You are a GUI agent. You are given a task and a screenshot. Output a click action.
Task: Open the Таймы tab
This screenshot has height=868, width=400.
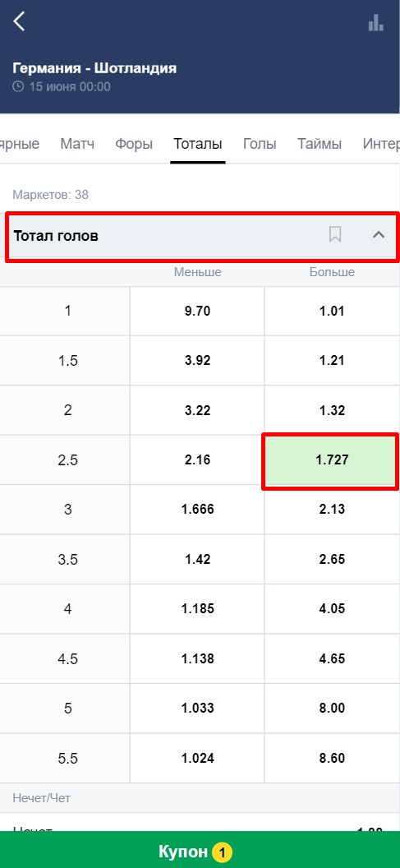click(x=320, y=145)
